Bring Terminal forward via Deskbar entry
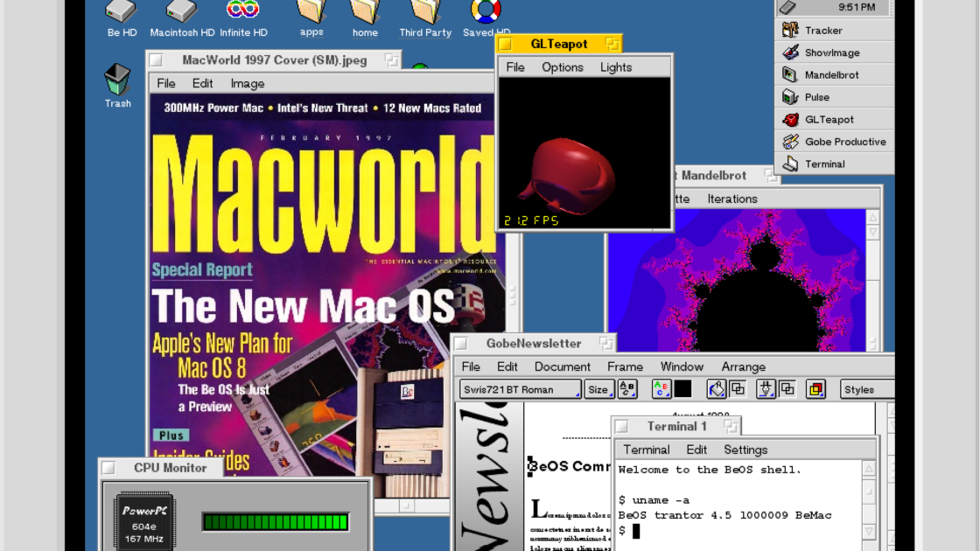The width and height of the screenshot is (980, 551). coord(835,164)
